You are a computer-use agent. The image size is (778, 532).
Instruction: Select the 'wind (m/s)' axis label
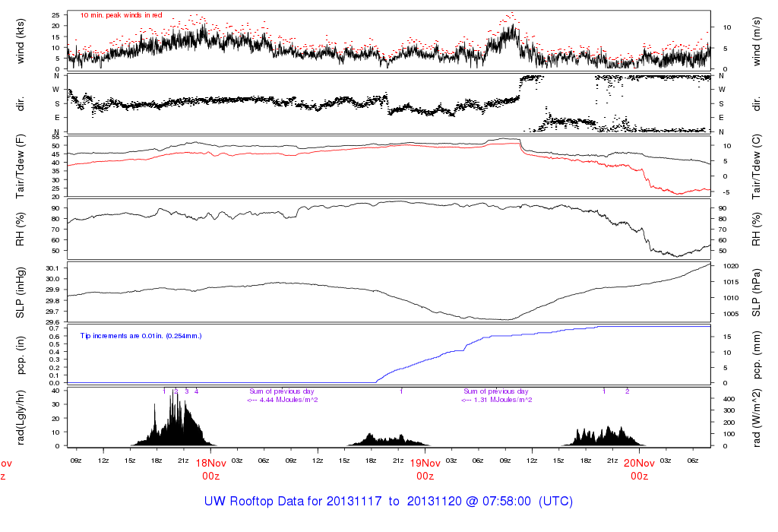click(756, 42)
